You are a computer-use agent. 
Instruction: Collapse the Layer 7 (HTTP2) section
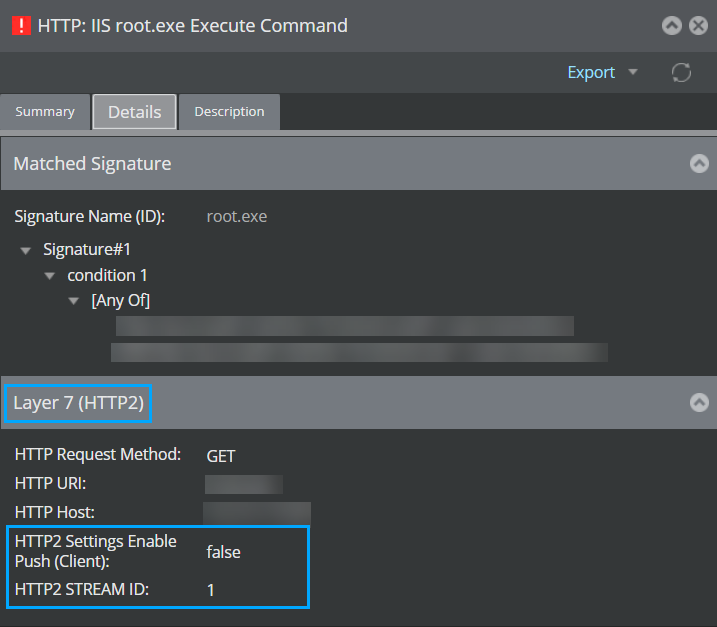pyautogui.click(x=699, y=402)
